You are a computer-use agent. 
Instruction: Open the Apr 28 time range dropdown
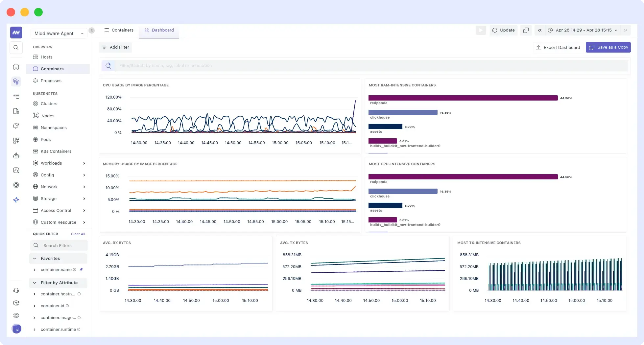pyautogui.click(x=583, y=30)
